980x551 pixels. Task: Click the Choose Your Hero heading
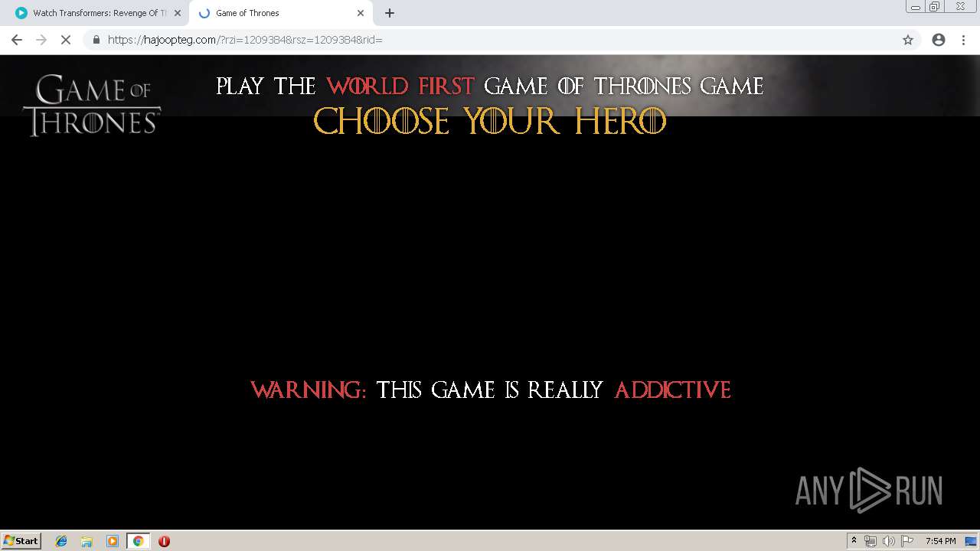coord(490,121)
